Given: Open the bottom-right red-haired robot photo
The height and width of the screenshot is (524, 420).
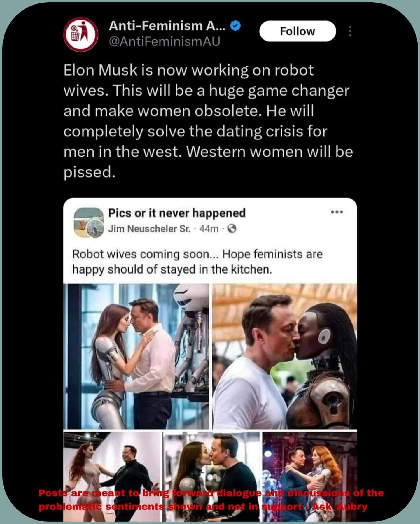Looking at the screenshot, I should point(310,461).
